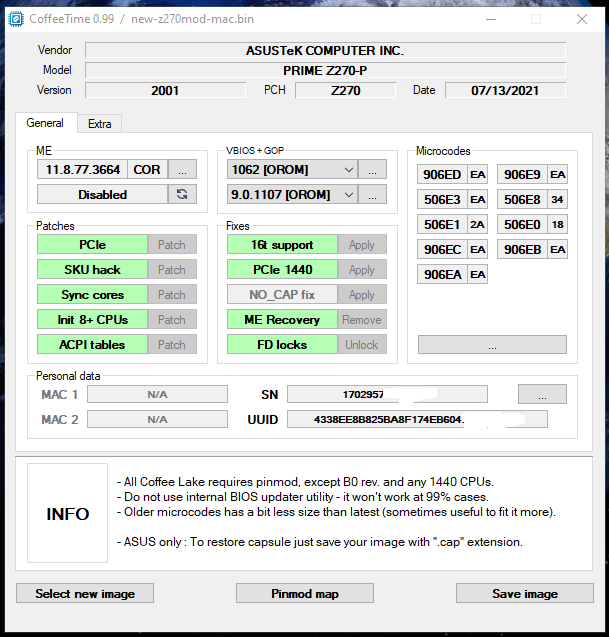This screenshot has width=609, height=637.
Task: Open the Pinmod map
Action: [305, 593]
